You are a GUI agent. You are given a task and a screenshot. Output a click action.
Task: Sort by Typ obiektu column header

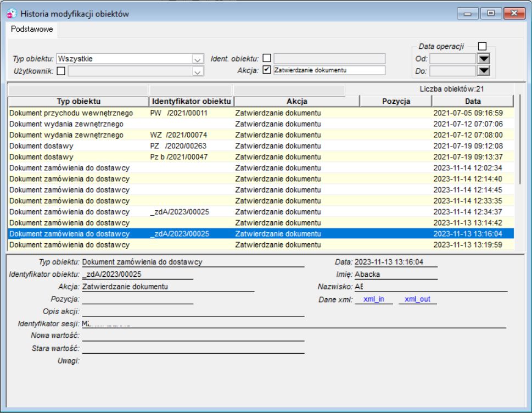coord(79,101)
